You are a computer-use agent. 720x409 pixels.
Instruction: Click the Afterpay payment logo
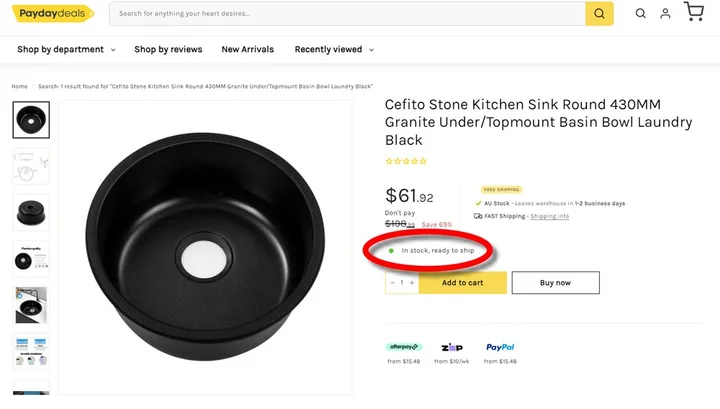tap(404, 347)
